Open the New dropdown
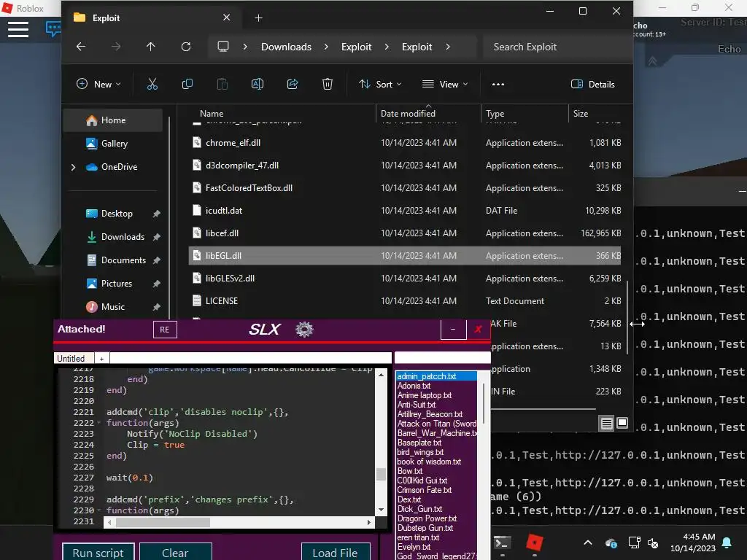Viewport: 747px width, 560px height. pos(98,85)
